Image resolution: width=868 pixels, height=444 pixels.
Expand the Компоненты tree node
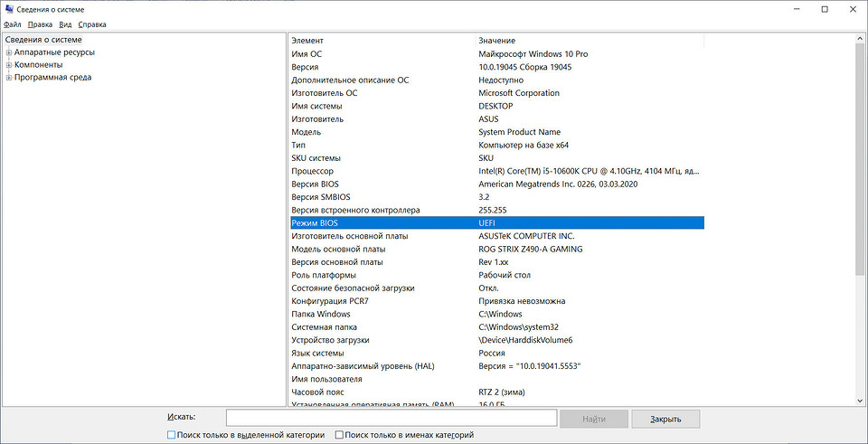point(8,65)
